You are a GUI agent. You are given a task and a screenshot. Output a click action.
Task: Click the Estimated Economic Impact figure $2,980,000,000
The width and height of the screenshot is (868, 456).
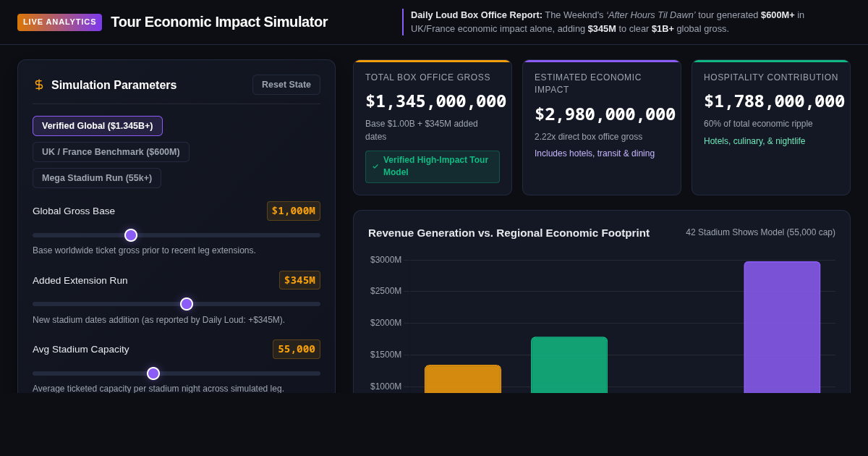pyautogui.click(x=605, y=114)
